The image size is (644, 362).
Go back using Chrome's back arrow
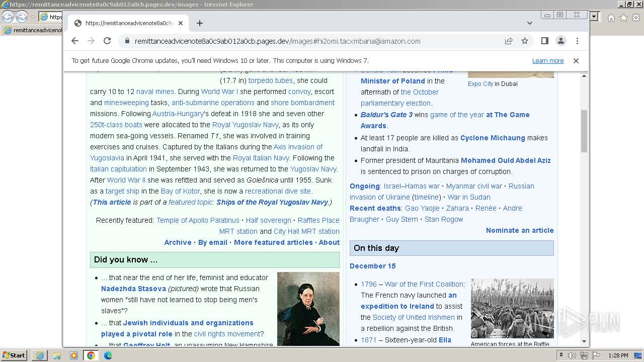click(75, 41)
